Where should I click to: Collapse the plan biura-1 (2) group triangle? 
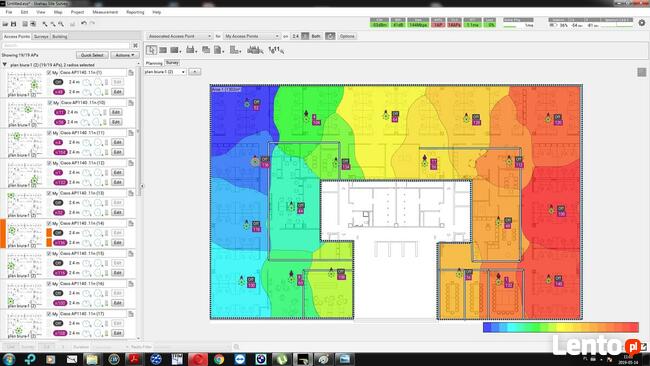5,65
